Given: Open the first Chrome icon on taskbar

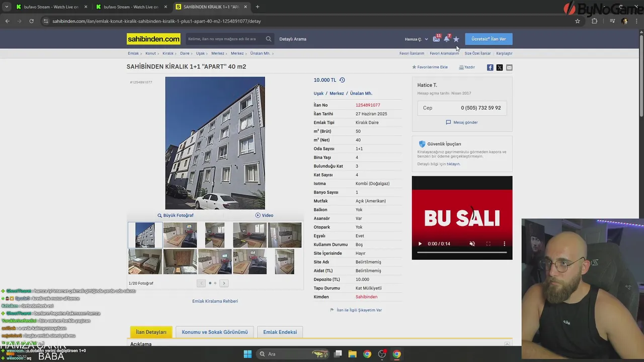Looking at the screenshot, I should [x=367, y=354].
